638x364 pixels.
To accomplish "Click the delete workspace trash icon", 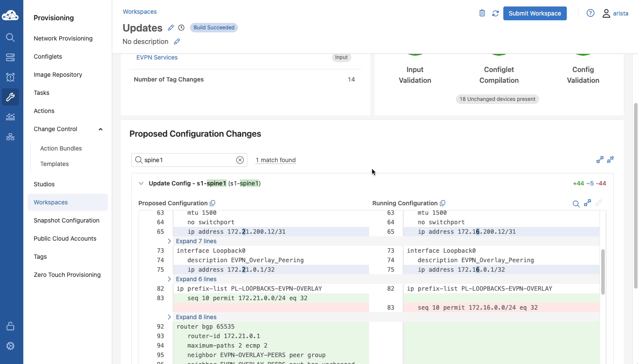I will click(x=482, y=13).
